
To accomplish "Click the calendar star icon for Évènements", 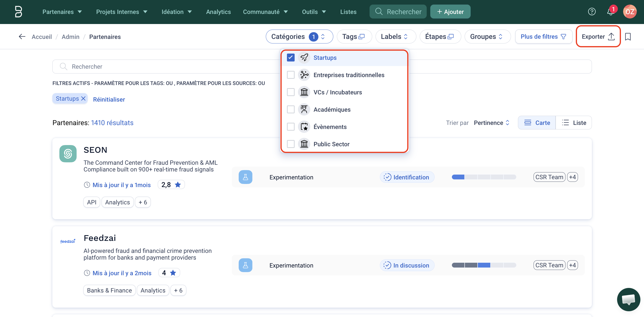I will 304,127.
